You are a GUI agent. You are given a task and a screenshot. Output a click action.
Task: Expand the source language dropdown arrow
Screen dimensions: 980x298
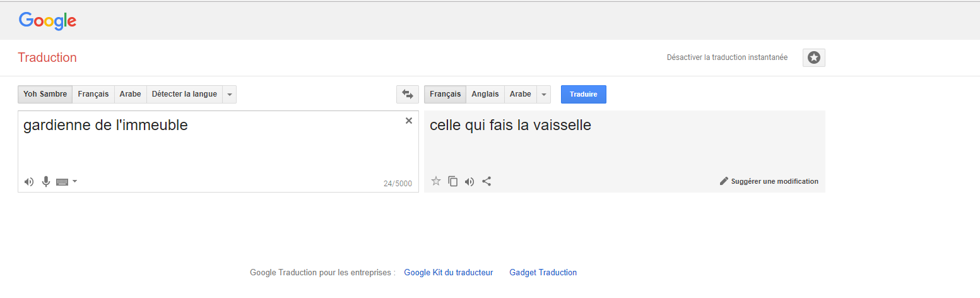(x=230, y=94)
